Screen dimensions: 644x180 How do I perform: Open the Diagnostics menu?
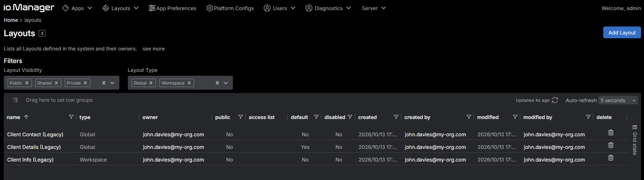pyautogui.click(x=328, y=8)
